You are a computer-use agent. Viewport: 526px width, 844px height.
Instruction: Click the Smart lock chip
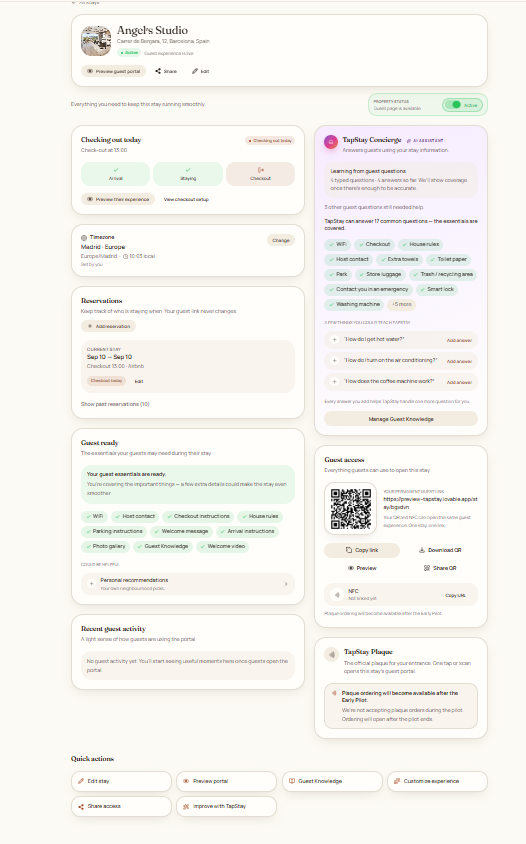(x=437, y=290)
